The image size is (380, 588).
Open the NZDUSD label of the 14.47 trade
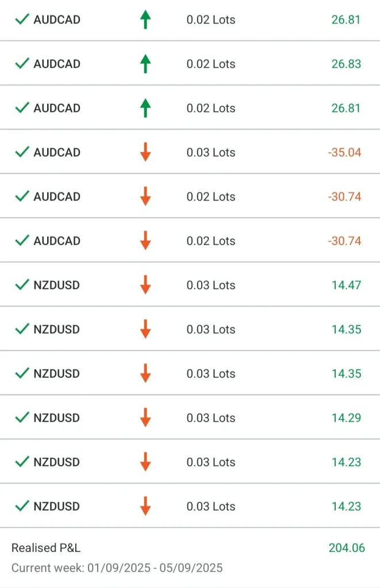point(56,285)
